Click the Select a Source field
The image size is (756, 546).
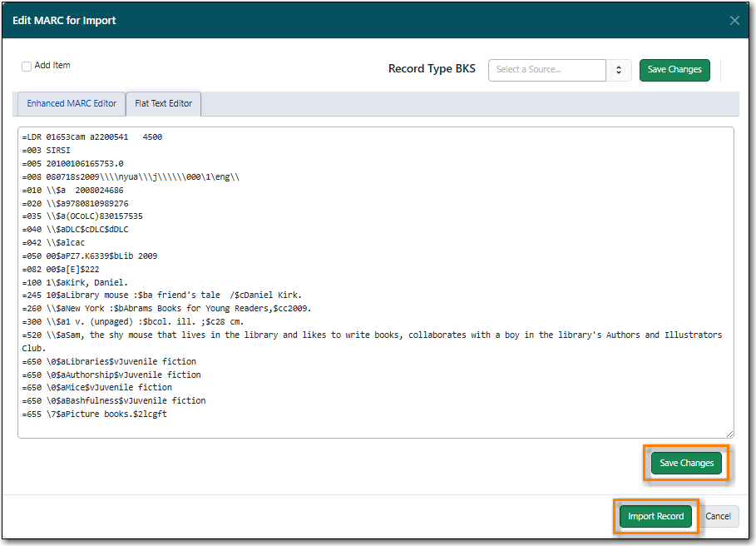pos(546,70)
